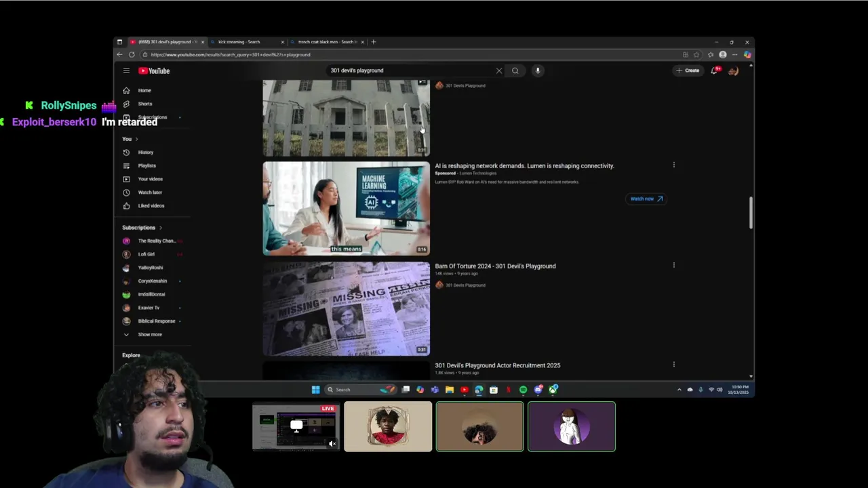Play the Machine Learning ad thumbnail
Image resolution: width=868 pixels, height=488 pixels.
coord(346,208)
